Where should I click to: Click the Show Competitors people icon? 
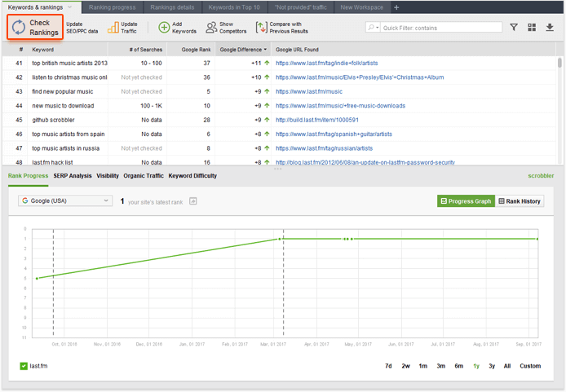tap(211, 28)
